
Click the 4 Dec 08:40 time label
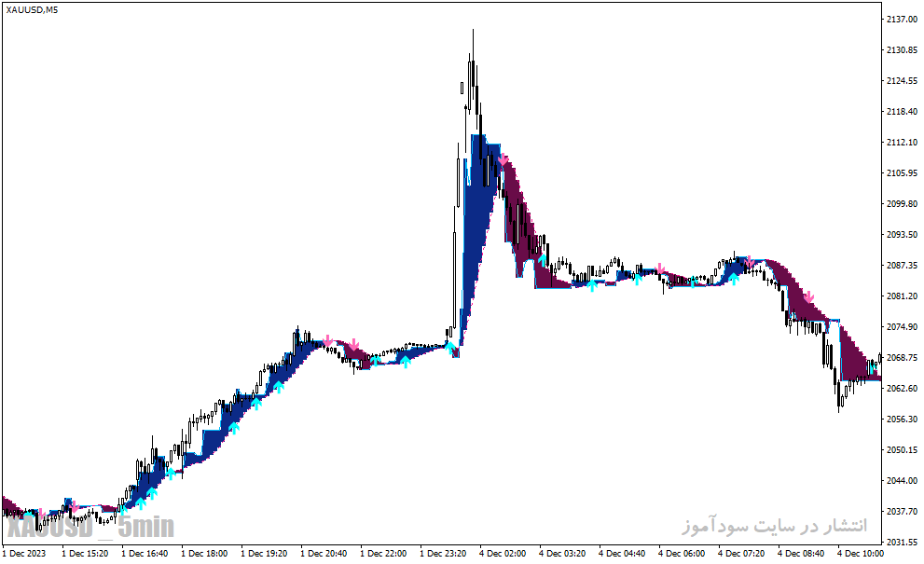click(x=801, y=554)
